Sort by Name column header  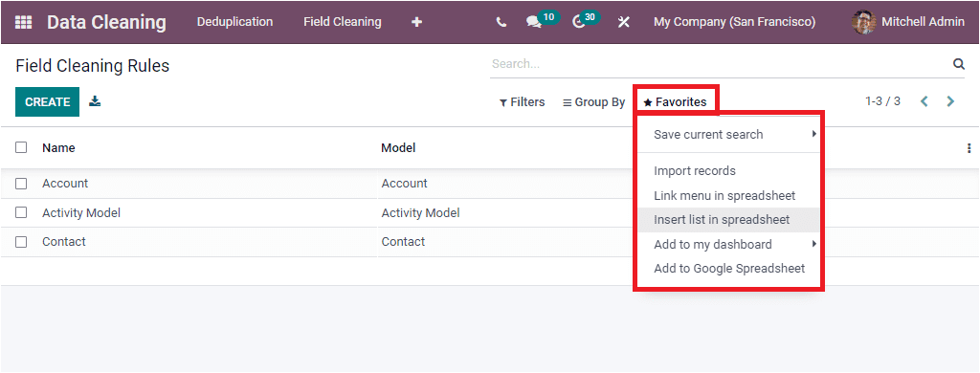pos(58,148)
